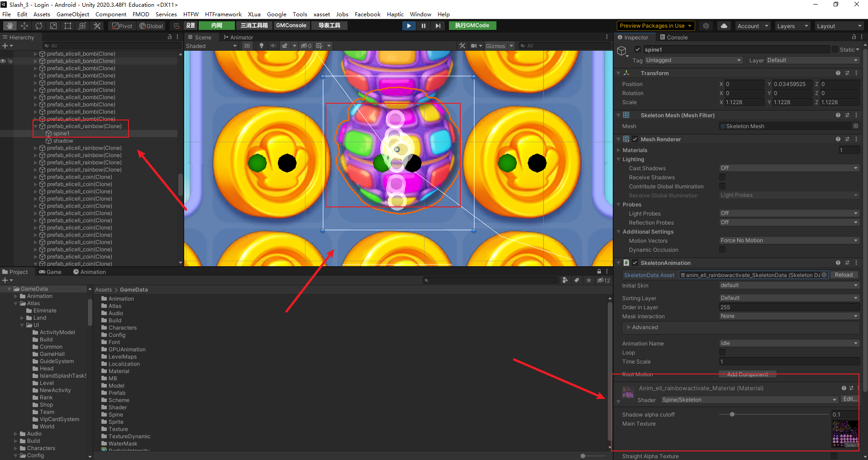Open SkeletonAnimation component context menu
Image resolution: width=868 pixels, height=460 pixels.
point(856,263)
